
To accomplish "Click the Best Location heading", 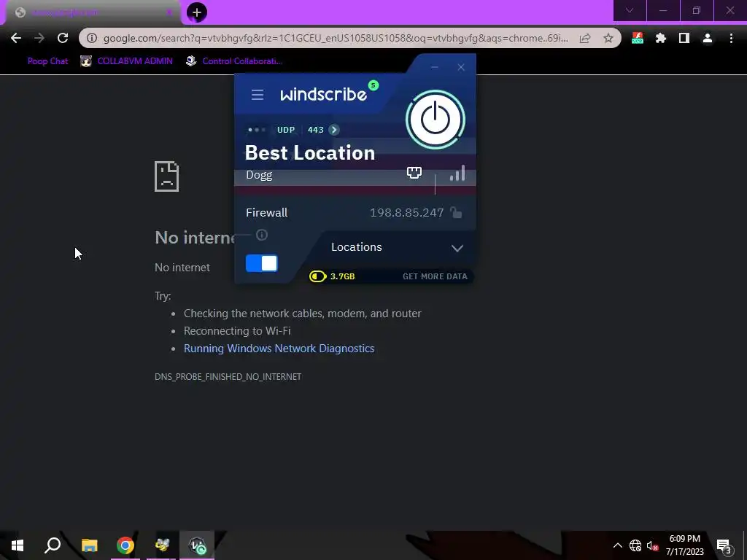I will coord(309,153).
